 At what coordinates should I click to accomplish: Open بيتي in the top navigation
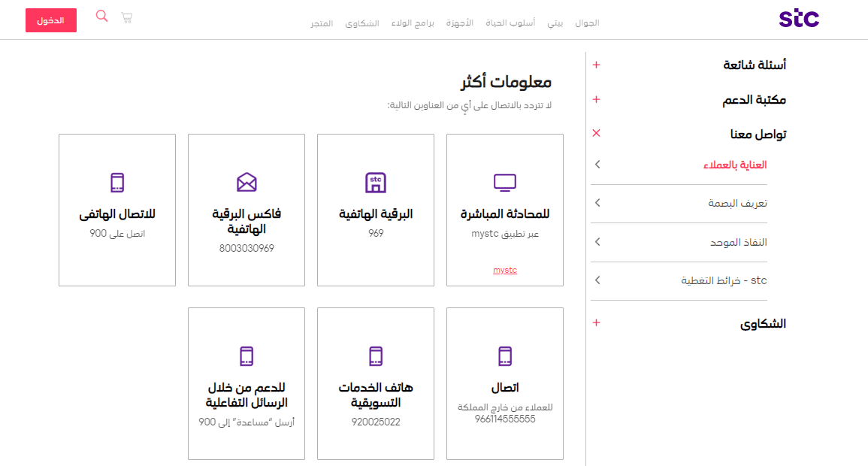click(x=555, y=23)
